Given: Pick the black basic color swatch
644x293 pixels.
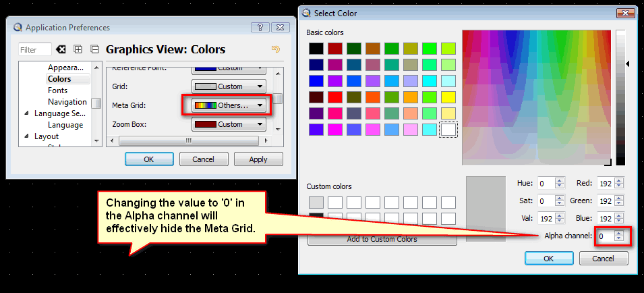Looking at the screenshot, I should pos(316,49).
